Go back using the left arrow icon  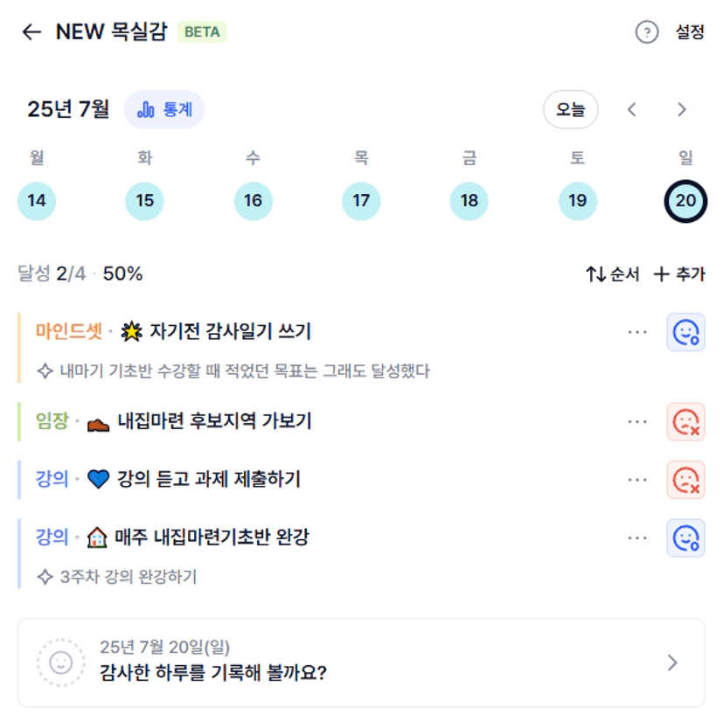31,32
